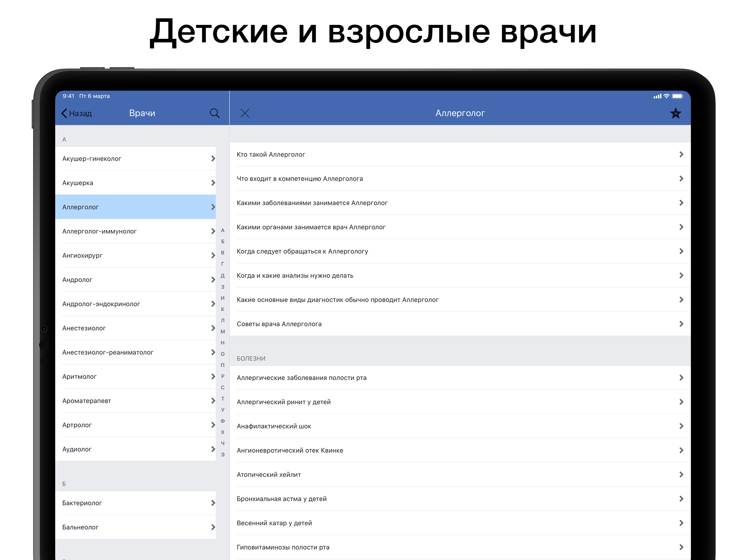Open Советы врача Аллерголога
Screen dimensions: 747x560
point(460,324)
